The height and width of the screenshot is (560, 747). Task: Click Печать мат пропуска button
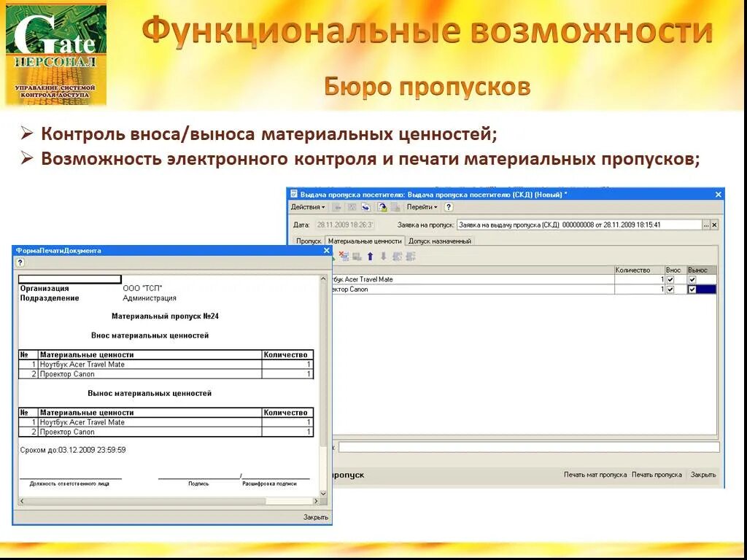click(595, 475)
